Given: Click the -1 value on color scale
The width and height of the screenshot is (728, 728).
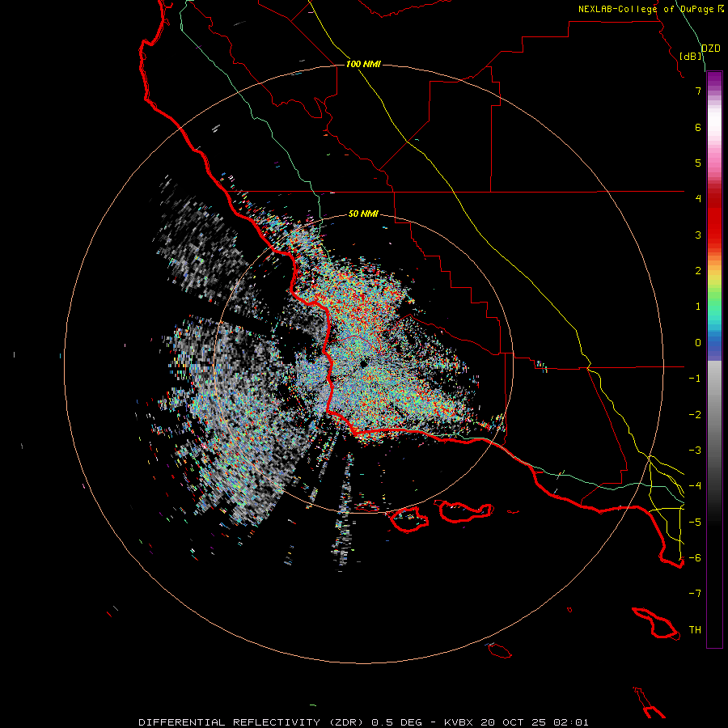Looking at the screenshot, I should [695, 379].
